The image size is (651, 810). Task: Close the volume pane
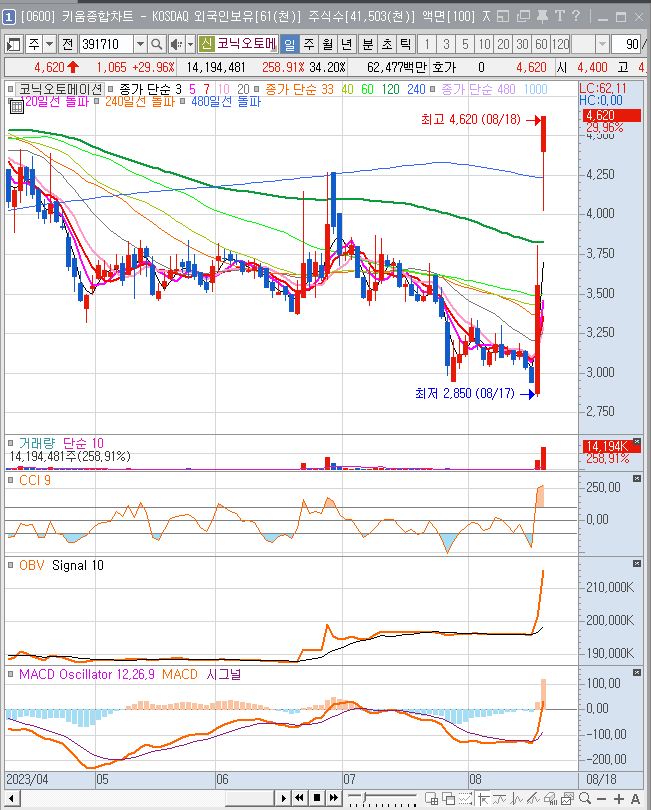click(x=637, y=442)
